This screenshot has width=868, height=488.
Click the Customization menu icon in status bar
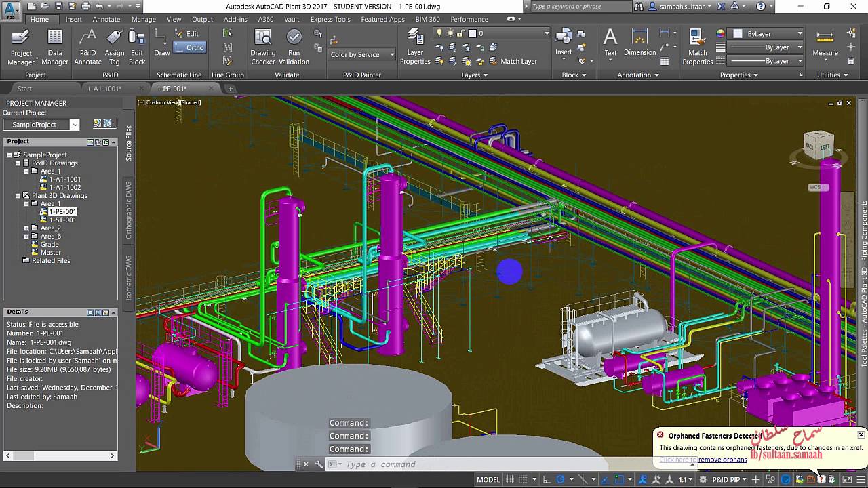click(860, 479)
